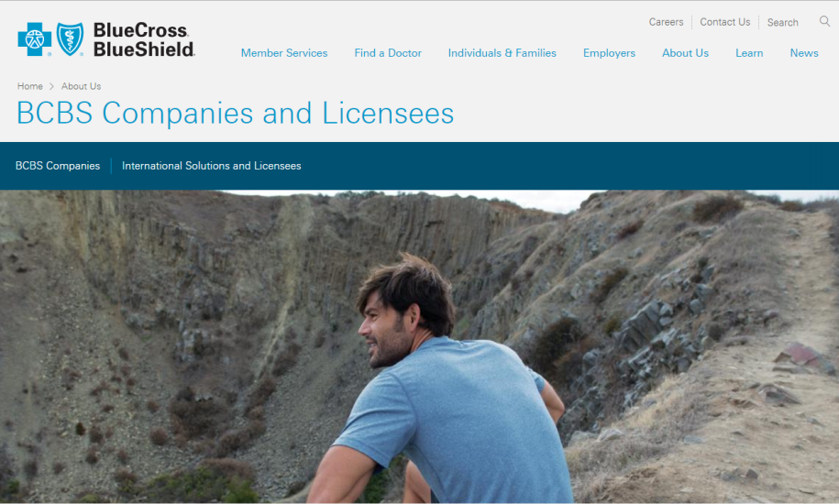The height and width of the screenshot is (504, 839).
Task: Click the BlueCross BlueShield wordmark
Action: point(144,39)
